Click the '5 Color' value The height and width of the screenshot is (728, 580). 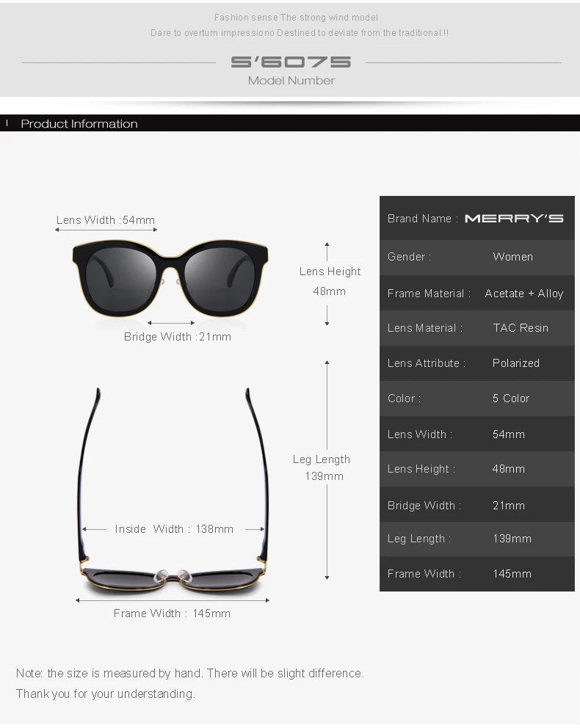point(511,398)
